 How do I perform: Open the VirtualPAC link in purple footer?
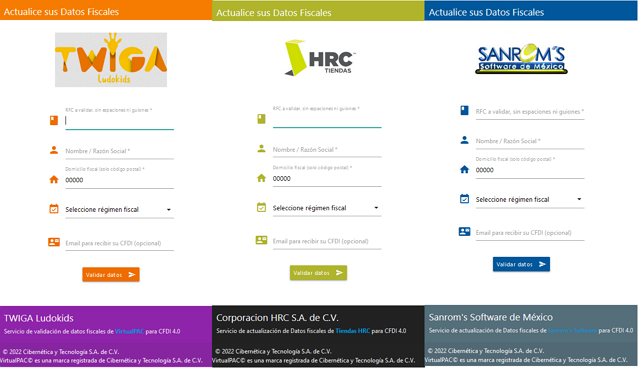[129, 331]
